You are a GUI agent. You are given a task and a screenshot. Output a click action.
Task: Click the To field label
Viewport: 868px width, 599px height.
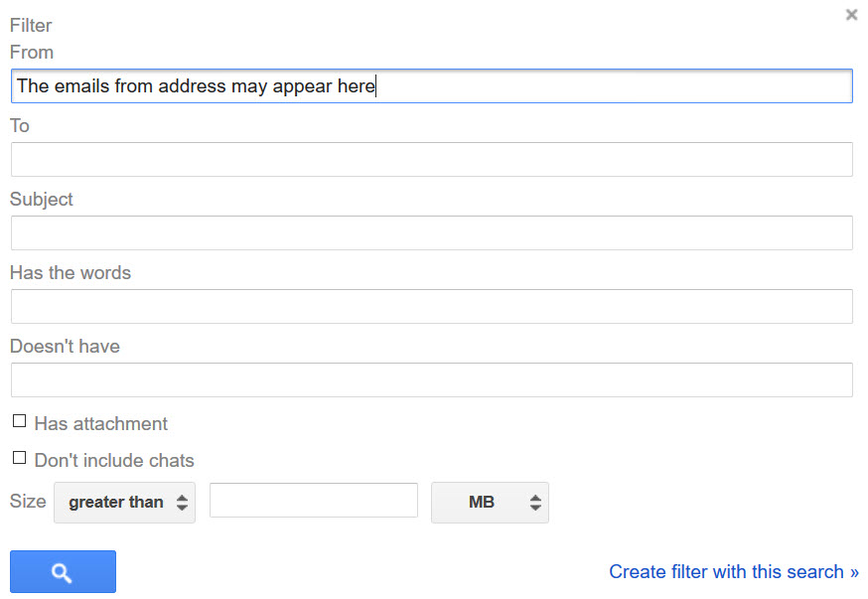pos(20,125)
